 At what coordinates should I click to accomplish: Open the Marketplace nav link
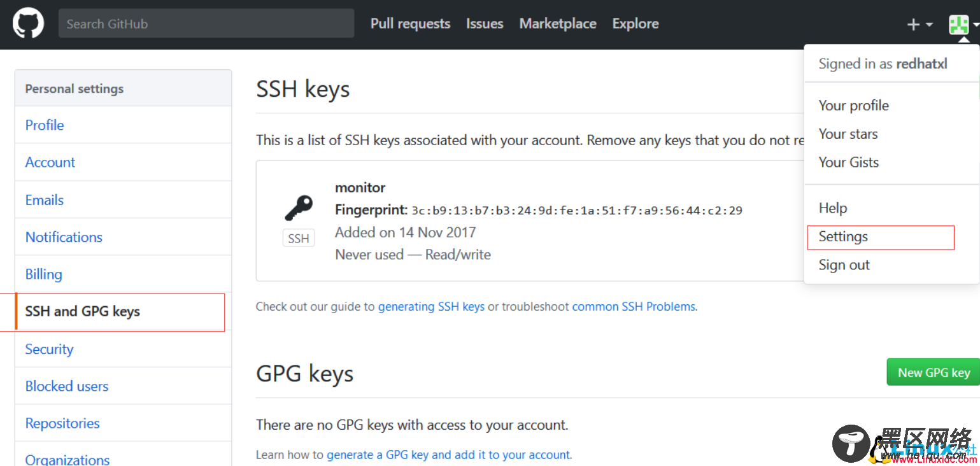558,24
